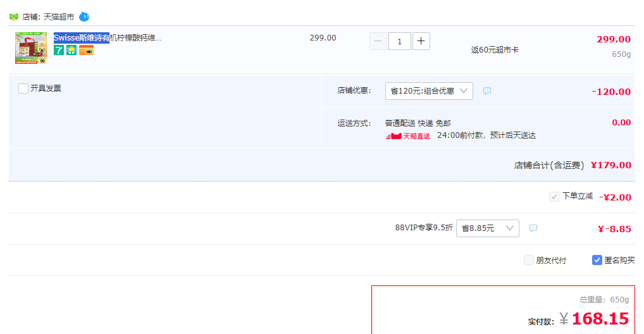Expand the 省120元:组合优惠 dropdown
The image size is (644, 334).
[x=429, y=91]
